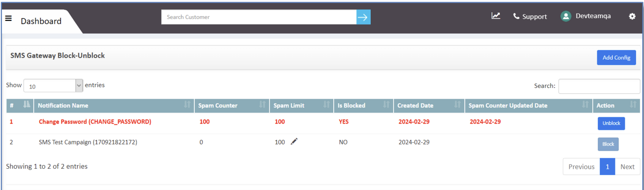The width and height of the screenshot is (644, 190).
Task: Sort by Created Date column
Action: click(458, 105)
